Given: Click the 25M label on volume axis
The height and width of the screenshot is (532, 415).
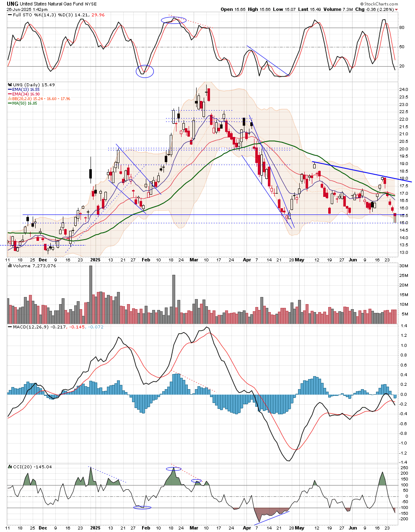Looking at the screenshot, I should 403,275.
